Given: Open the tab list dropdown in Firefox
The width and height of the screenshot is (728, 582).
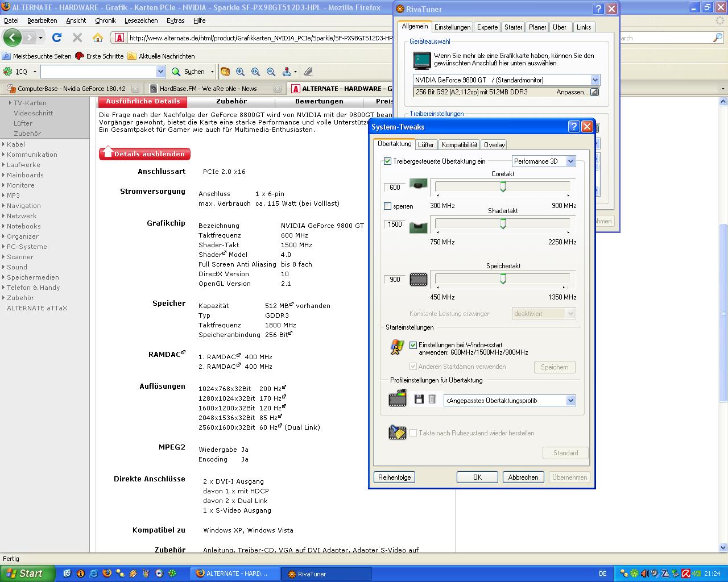Looking at the screenshot, I should pyautogui.click(x=723, y=89).
